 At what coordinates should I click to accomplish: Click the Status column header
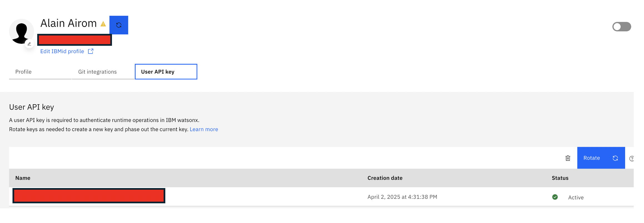560,178
